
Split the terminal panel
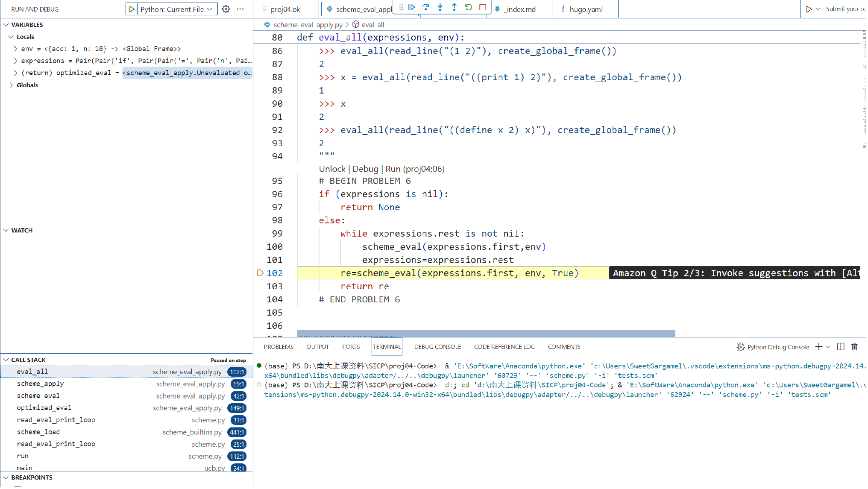click(x=841, y=347)
